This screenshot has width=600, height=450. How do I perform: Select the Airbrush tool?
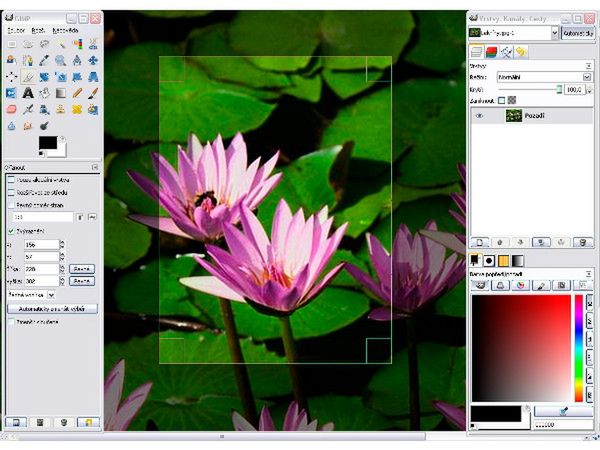[x=28, y=109]
